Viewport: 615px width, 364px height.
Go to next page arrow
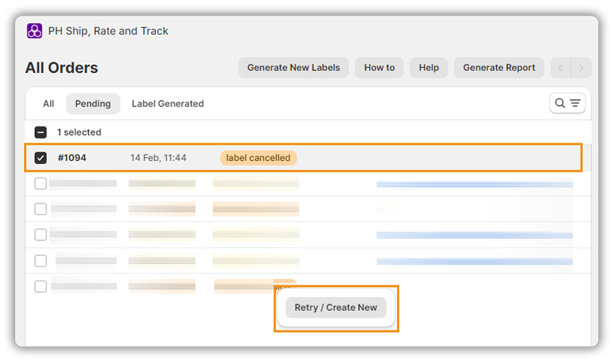pyautogui.click(x=582, y=68)
